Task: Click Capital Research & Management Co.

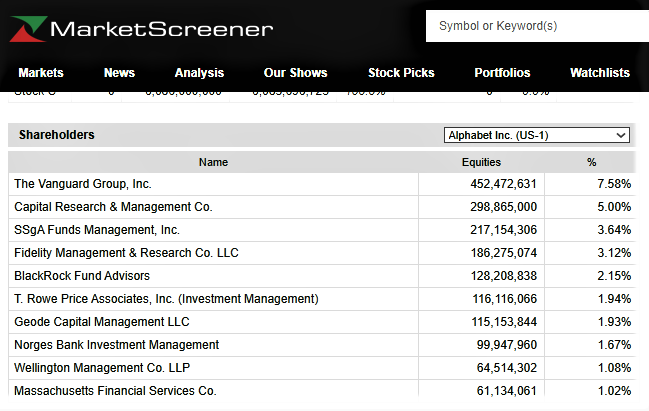Action: coord(113,207)
